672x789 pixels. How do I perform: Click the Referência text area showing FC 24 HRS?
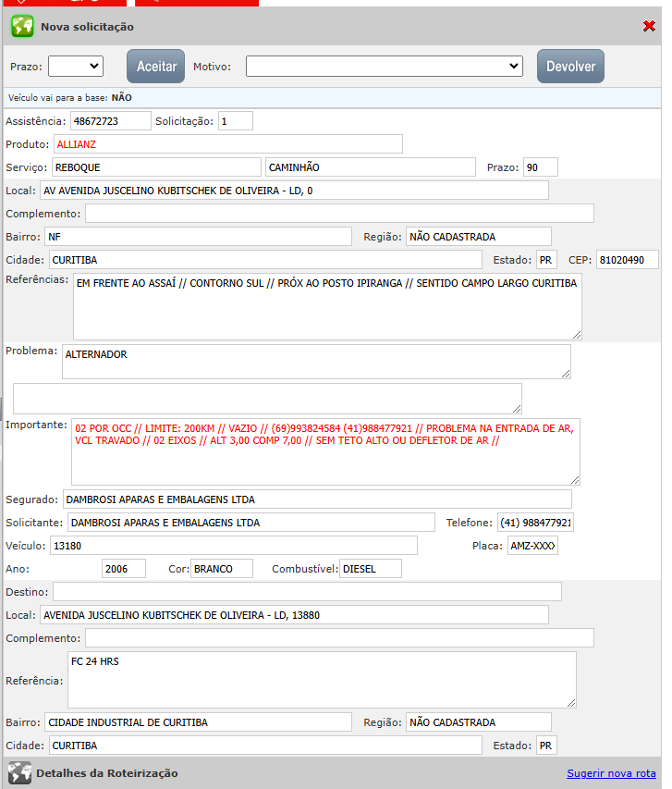coord(322,680)
